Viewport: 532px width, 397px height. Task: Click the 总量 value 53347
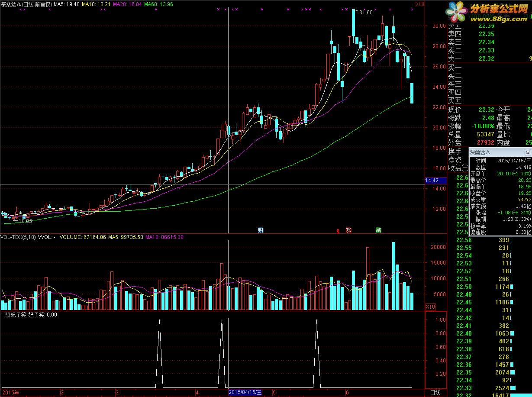(485, 135)
